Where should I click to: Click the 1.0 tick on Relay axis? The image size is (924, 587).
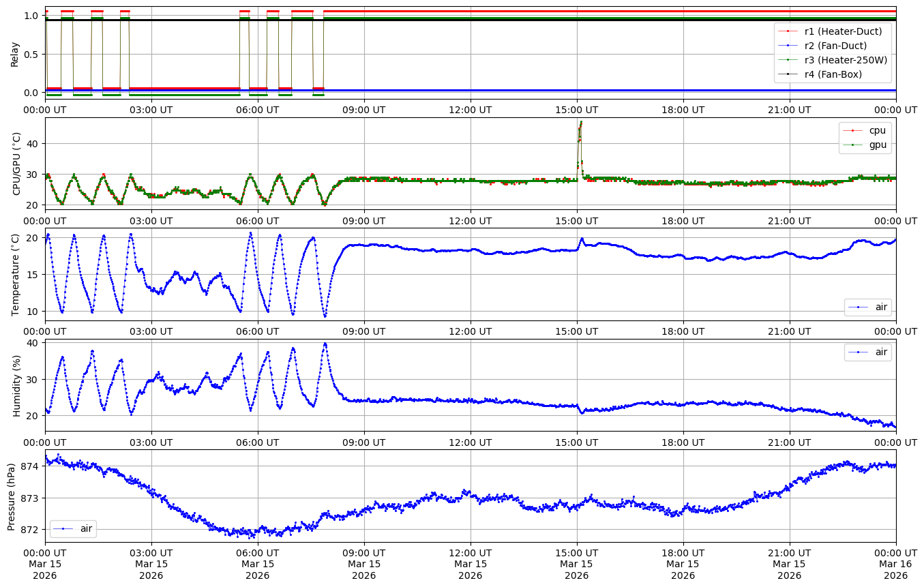click(30, 16)
